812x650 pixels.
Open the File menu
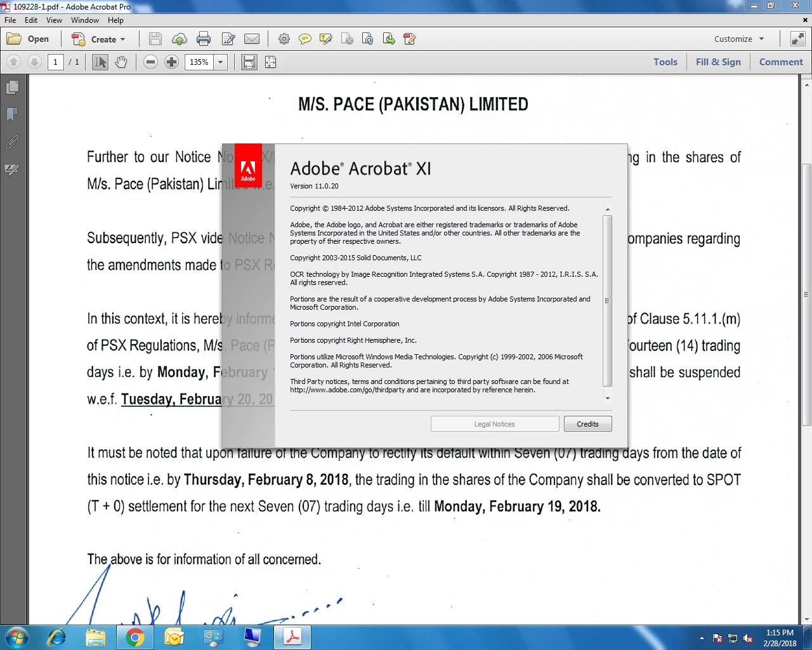coord(10,20)
